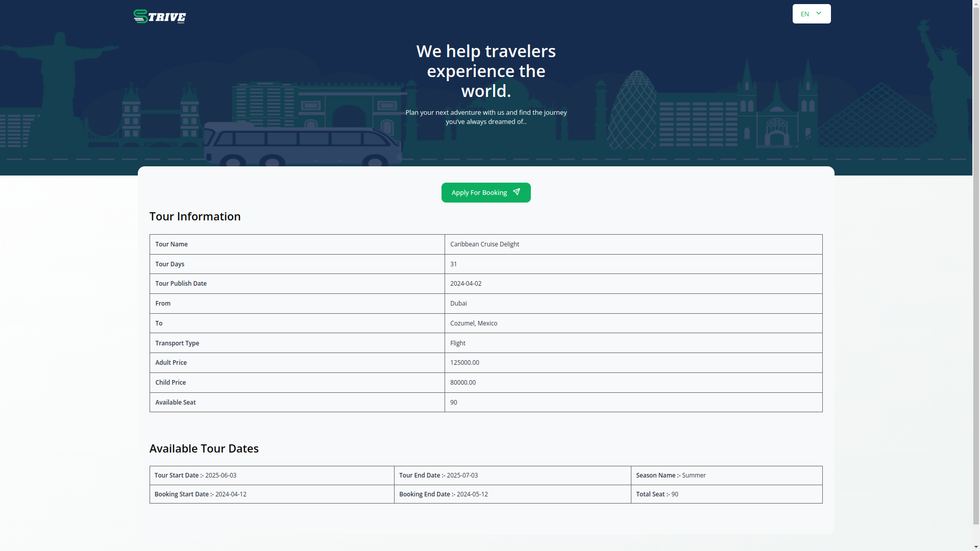Select the Tour Publish Date value 2024-04-02
This screenshot has height=551, width=980.
(x=465, y=284)
